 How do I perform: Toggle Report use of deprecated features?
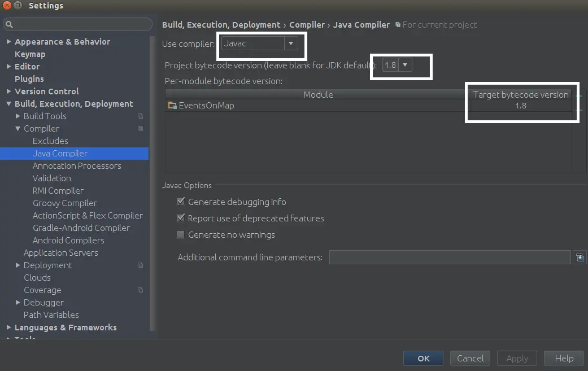[181, 218]
